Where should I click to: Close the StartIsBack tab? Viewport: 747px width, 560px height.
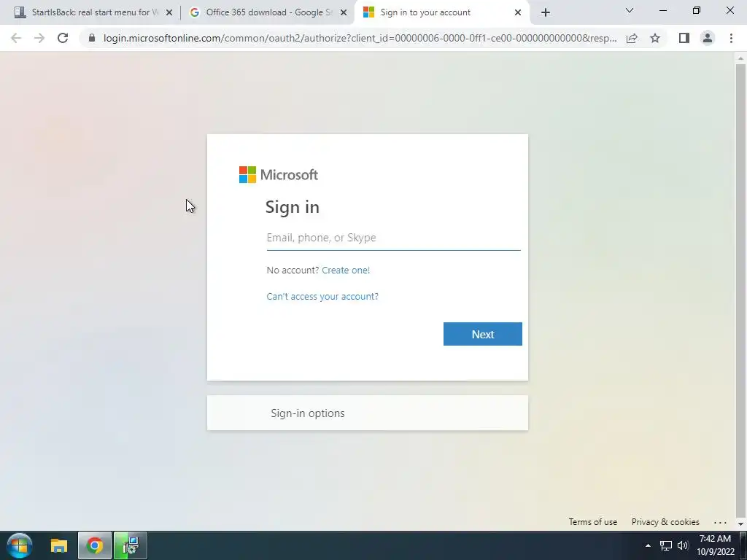click(169, 13)
